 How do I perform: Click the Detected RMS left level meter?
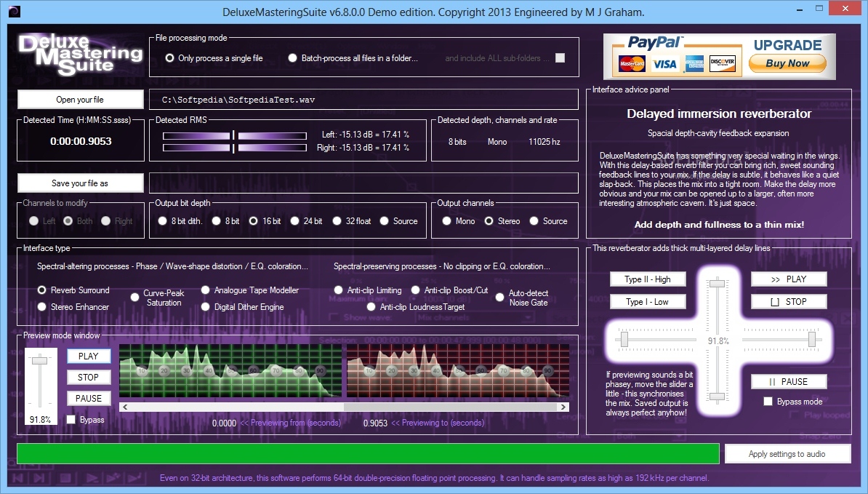pyautogui.click(x=235, y=135)
